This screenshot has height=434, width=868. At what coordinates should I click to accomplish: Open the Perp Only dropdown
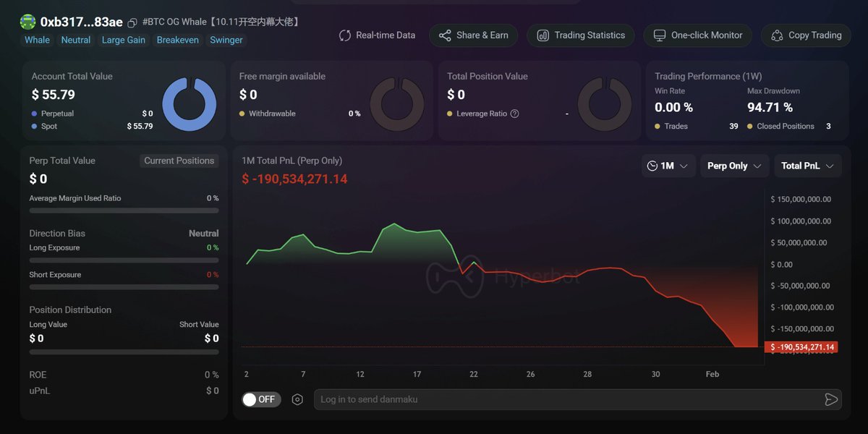tap(734, 166)
